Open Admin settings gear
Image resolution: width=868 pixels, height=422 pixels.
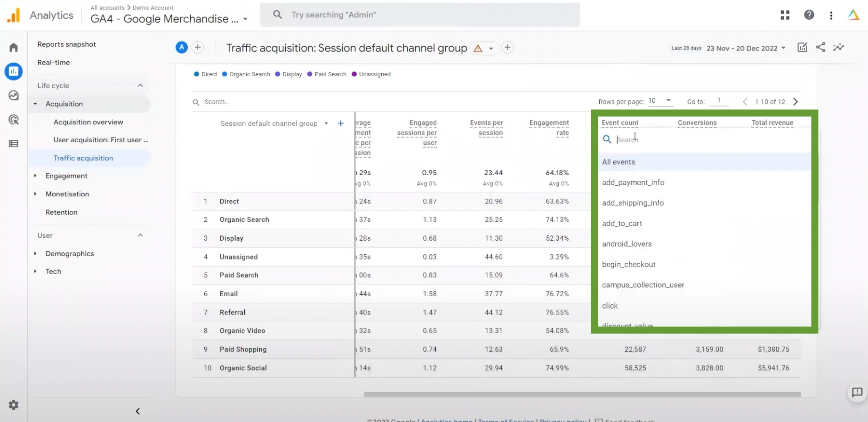14,405
